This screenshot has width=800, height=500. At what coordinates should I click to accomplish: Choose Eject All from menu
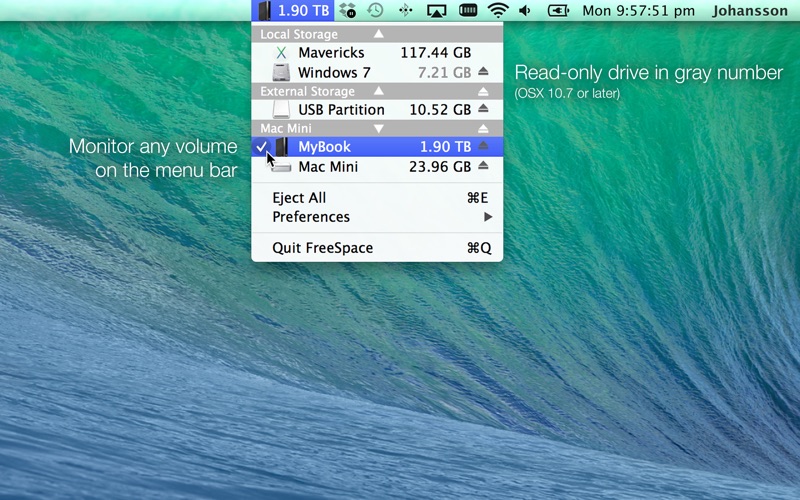377,197
